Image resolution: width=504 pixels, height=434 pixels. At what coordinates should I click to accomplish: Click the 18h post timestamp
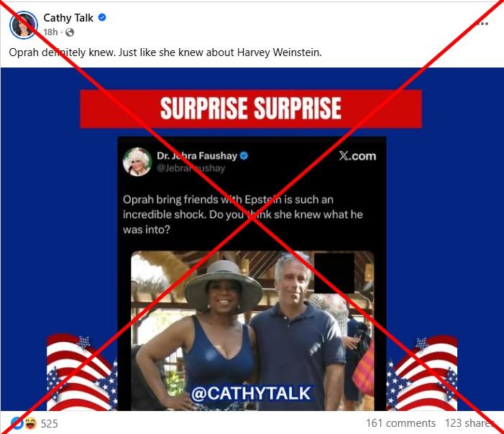coord(50,32)
